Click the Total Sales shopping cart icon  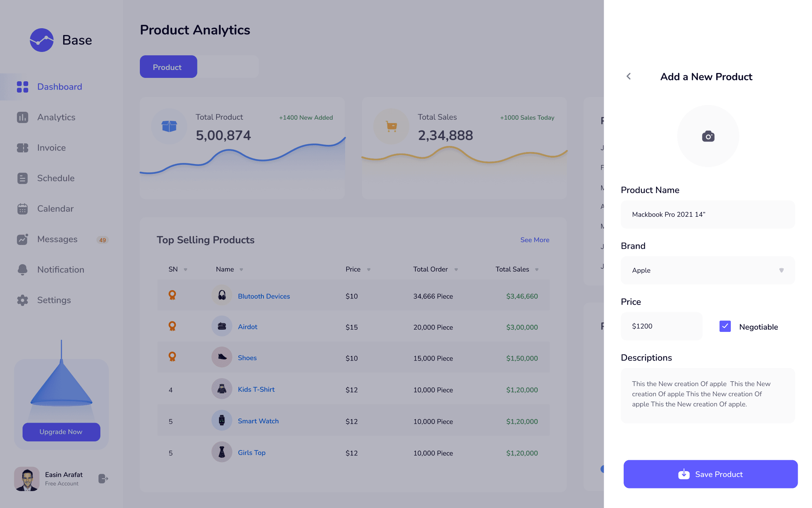coord(391,126)
